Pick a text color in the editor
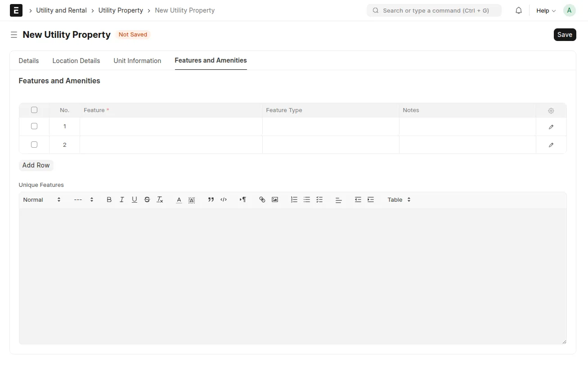This screenshot has height=367, width=588. 179,199
